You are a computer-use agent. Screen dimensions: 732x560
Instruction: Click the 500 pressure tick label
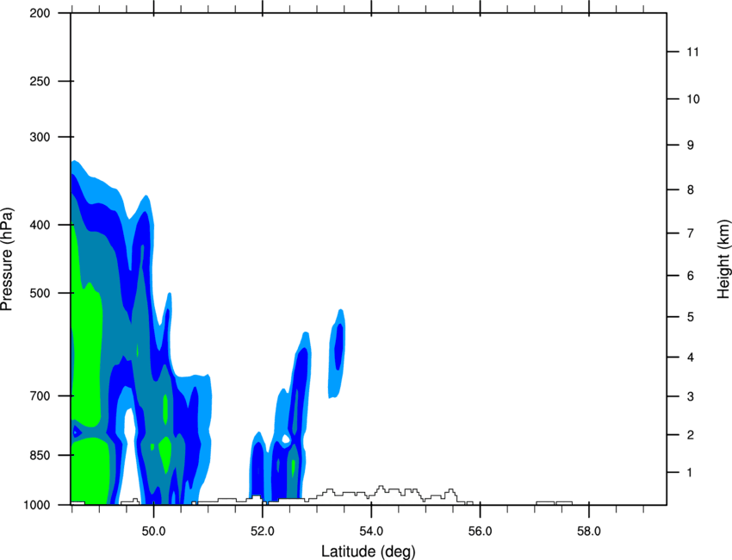[x=40, y=293]
